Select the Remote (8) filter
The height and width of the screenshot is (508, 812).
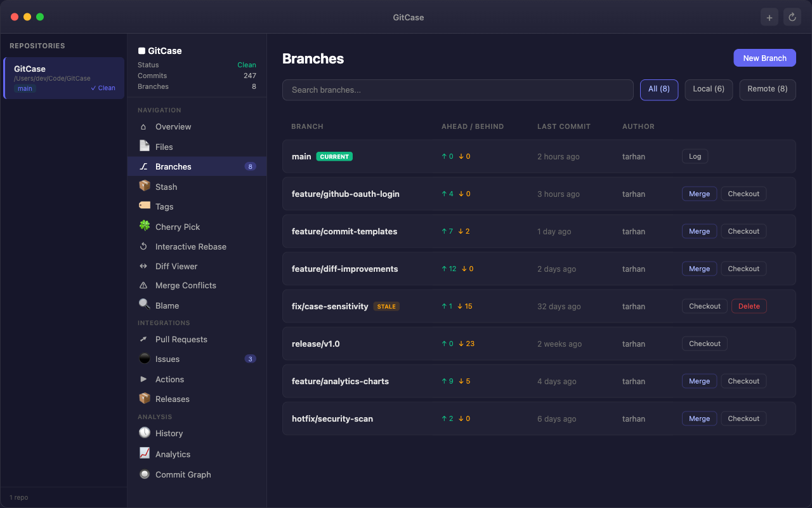(767, 90)
